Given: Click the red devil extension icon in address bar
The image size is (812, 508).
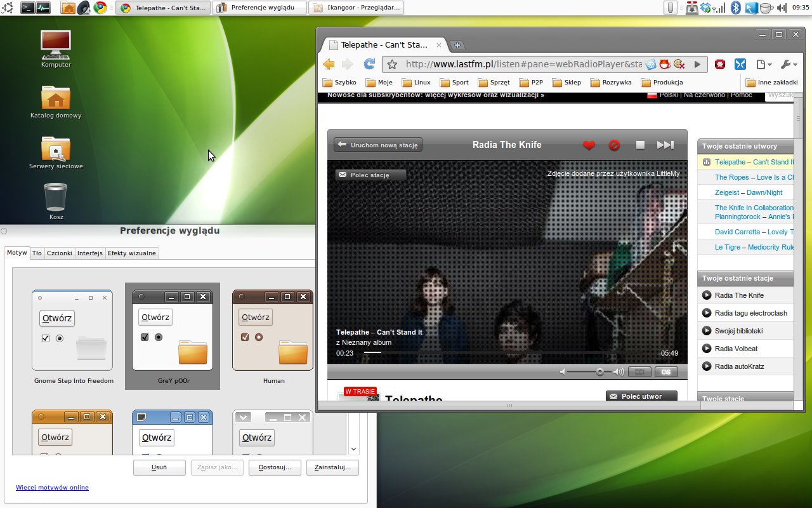Looking at the screenshot, I should point(665,64).
